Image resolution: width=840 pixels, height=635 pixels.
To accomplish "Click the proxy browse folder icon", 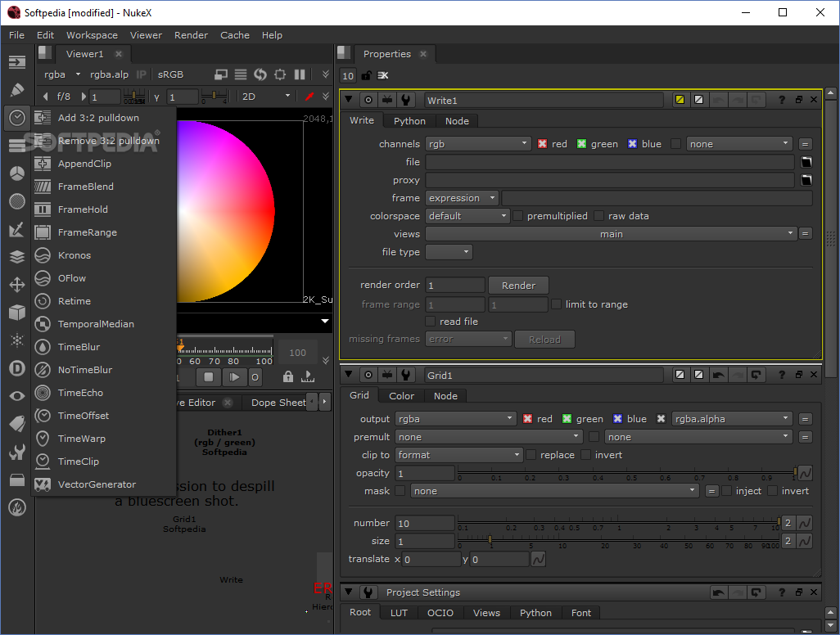I will (806, 180).
